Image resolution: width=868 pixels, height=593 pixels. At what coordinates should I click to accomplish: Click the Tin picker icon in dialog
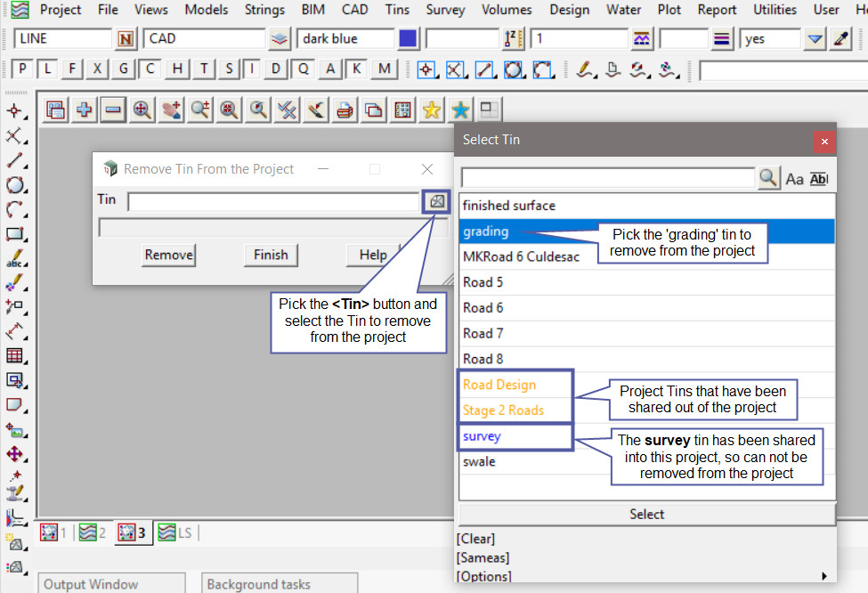tap(436, 201)
